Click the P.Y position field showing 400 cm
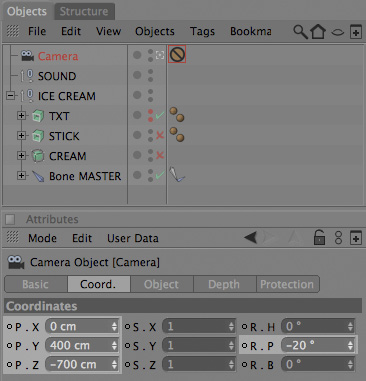366x381 pixels. [82, 345]
